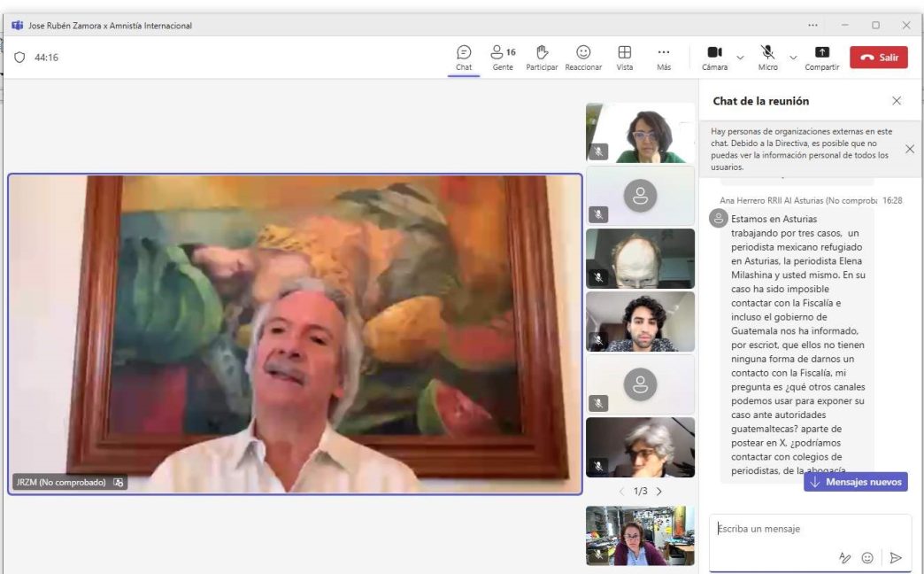
Task: Unmute the Micro microphone
Action: (767, 58)
